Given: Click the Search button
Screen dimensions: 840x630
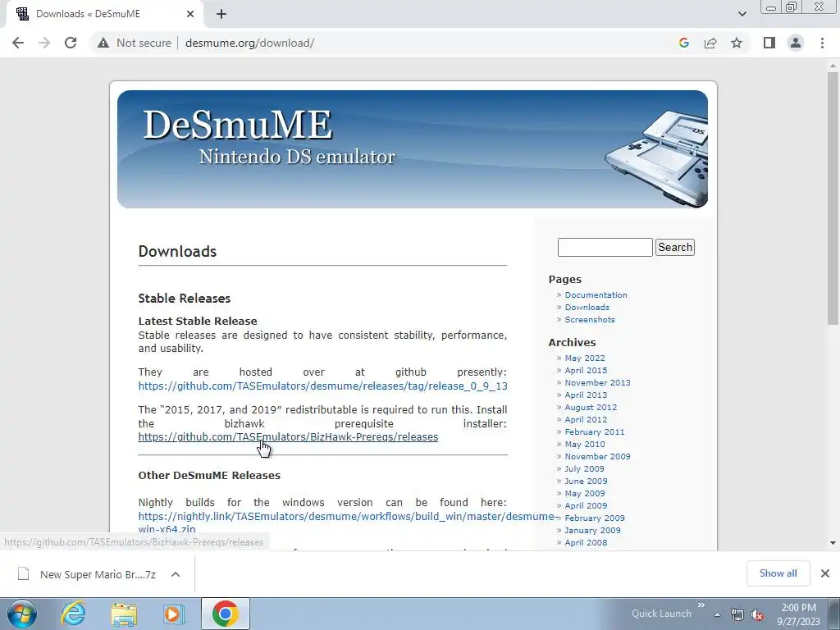Looking at the screenshot, I should tap(675, 248).
